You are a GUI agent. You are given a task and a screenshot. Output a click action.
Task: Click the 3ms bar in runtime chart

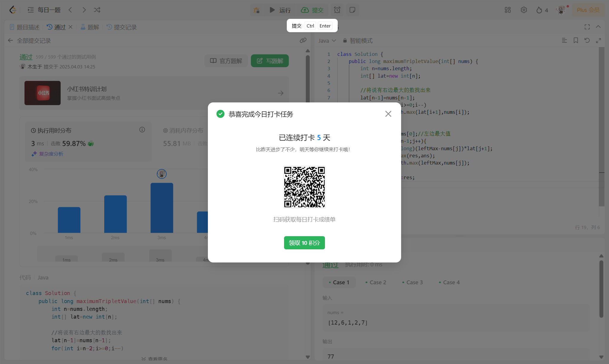click(162, 208)
